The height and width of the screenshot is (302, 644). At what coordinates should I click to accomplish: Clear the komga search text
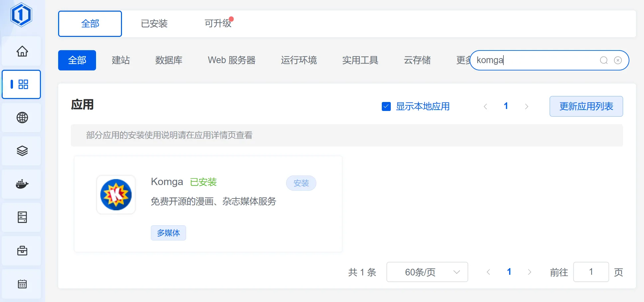coord(618,60)
